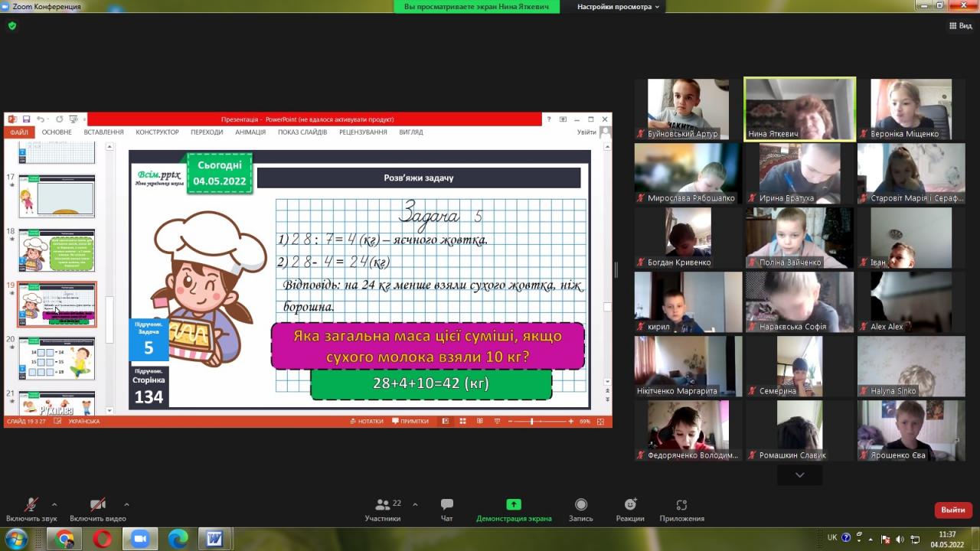Turn on camera with Включить видео

(98, 509)
